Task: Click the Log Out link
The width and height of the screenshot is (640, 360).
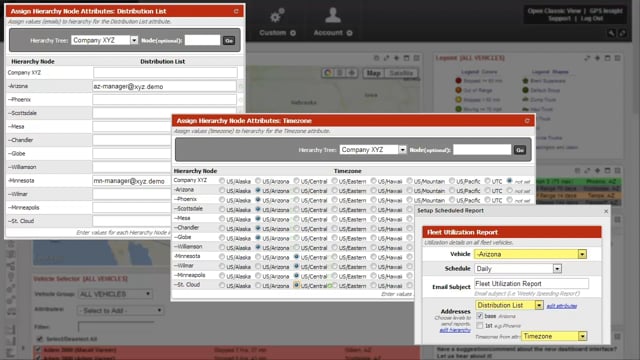Action: 592,18
